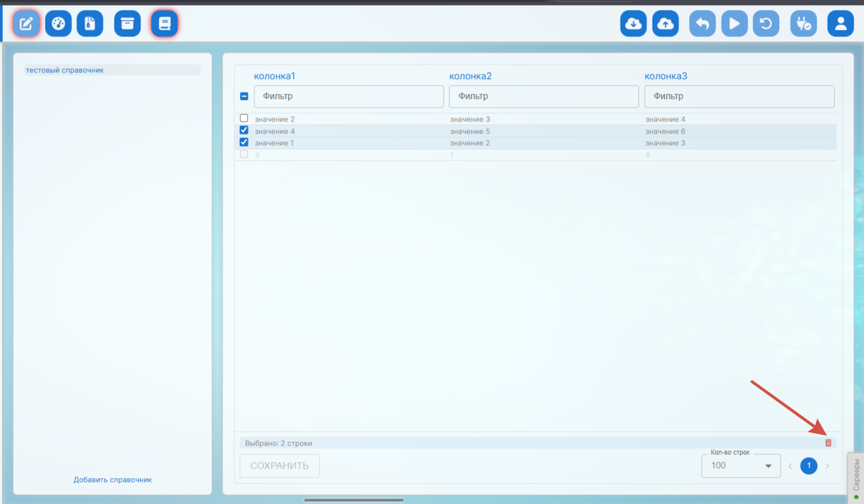This screenshot has width=864, height=504.
Task: Open the reference book icon
Action: pos(164,24)
